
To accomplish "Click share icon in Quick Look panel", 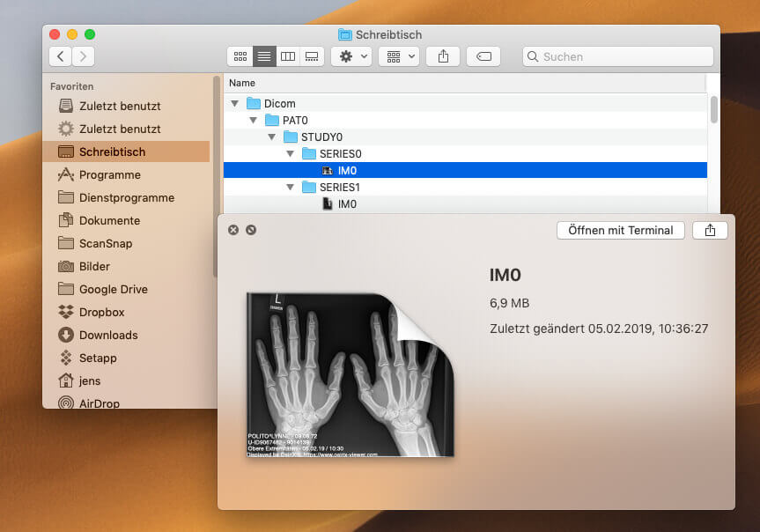I will 710,230.
